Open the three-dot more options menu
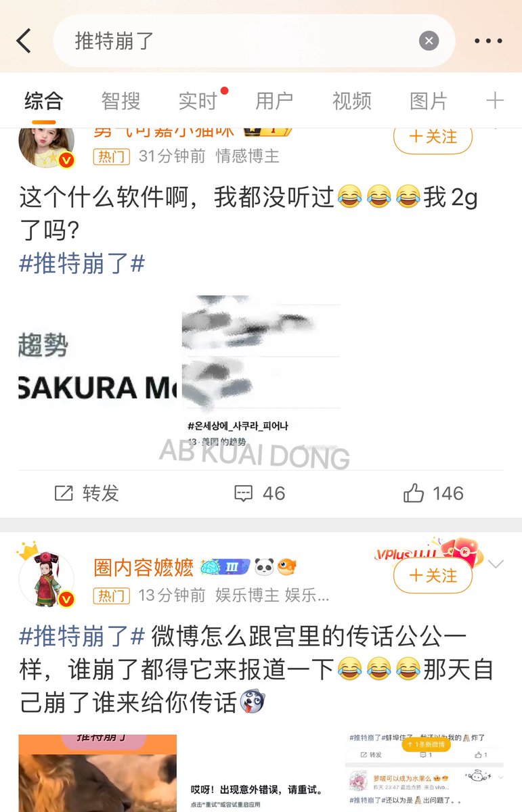 click(488, 41)
